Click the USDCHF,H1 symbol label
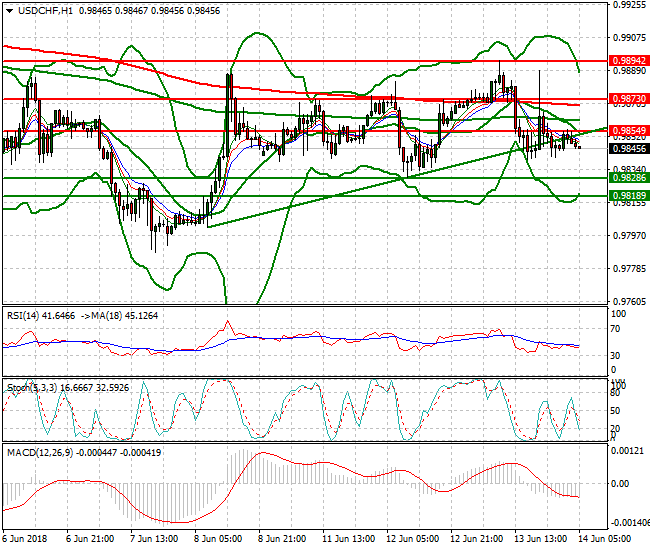This screenshot has height=550, width=650. (x=45, y=11)
